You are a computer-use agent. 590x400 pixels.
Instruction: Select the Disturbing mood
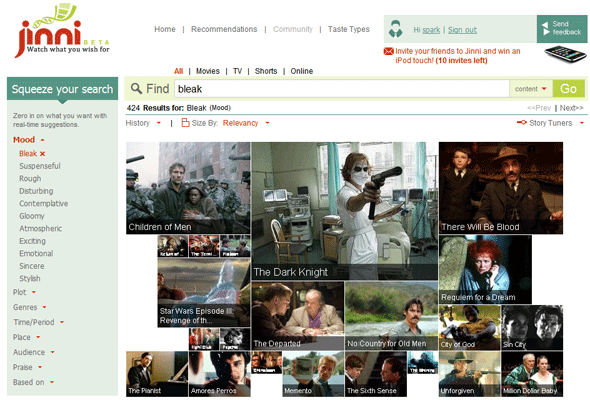click(36, 191)
